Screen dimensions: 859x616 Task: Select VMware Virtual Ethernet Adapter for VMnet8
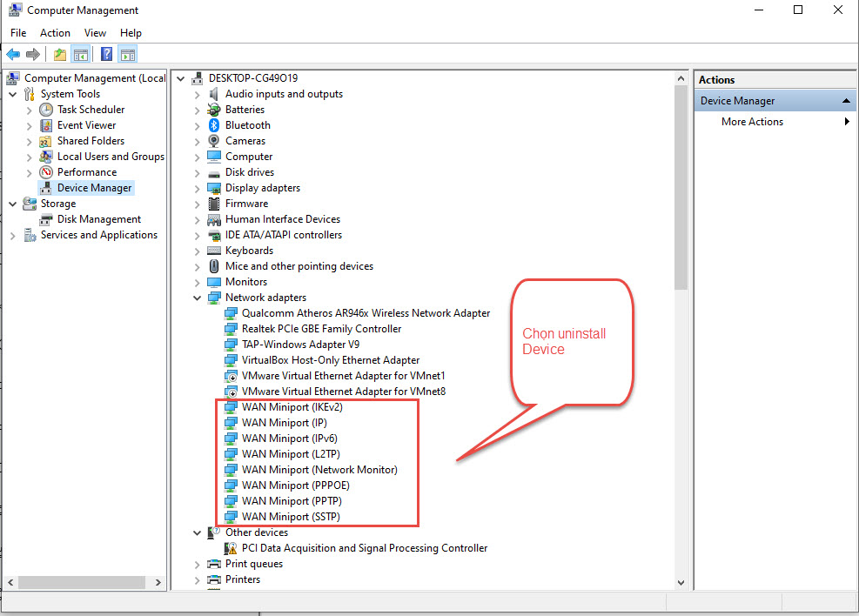pos(344,392)
